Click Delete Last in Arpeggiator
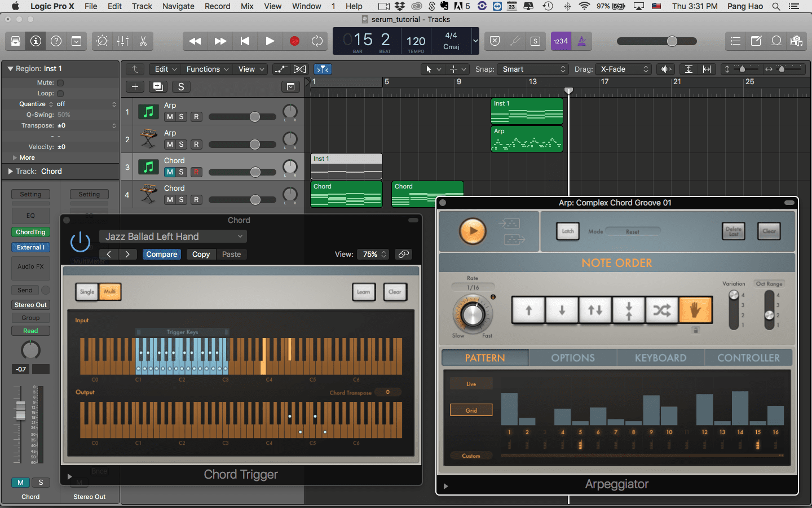This screenshot has width=812, height=508. [734, 231]
